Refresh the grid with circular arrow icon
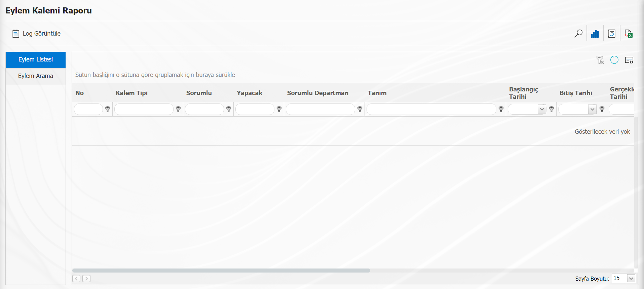Screen dimensions: 644x289 click(x=614, y=60)
